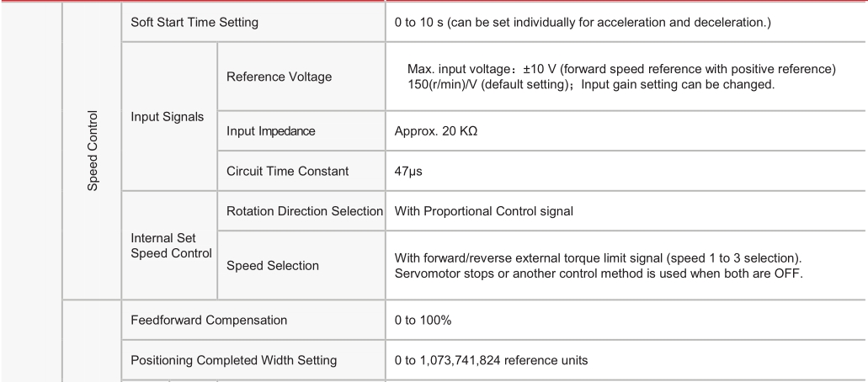Image resolution: width=868 pixels, height=382 pixels.
Task: Select the Internal Set Speed Control cell
Action: (x=171, y=246)
